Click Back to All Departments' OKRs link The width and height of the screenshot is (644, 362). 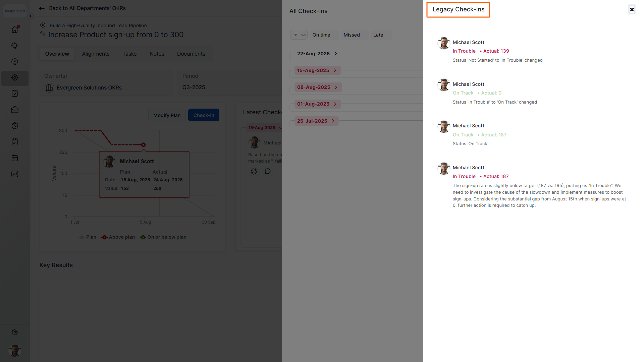click(x=87, y=8)
